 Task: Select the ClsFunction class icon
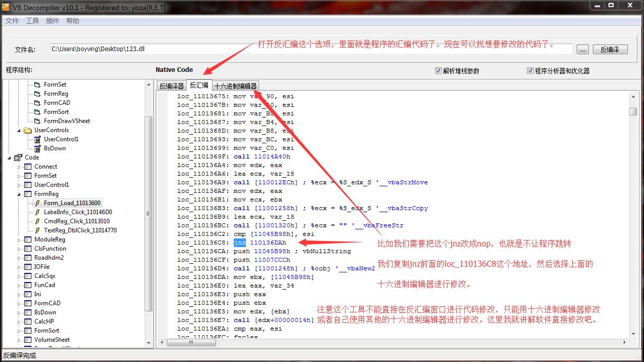[x=27, y=248]
